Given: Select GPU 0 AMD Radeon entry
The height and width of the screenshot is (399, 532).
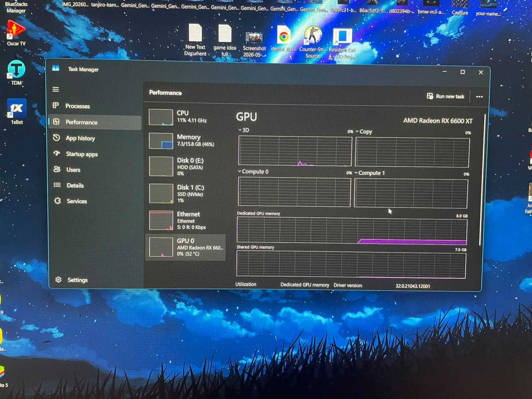Looking at the screenshot, I should coord(185,247).
